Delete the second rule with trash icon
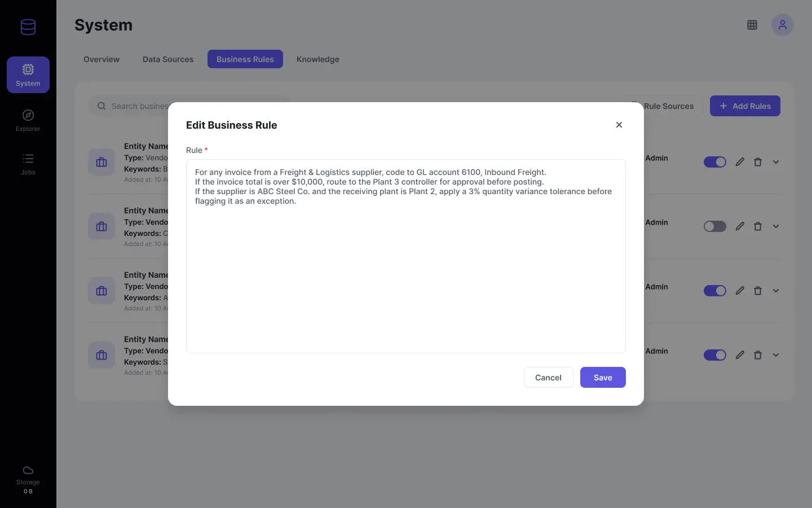The width and height of the screenshot is (812, 508). click(758, 226)
